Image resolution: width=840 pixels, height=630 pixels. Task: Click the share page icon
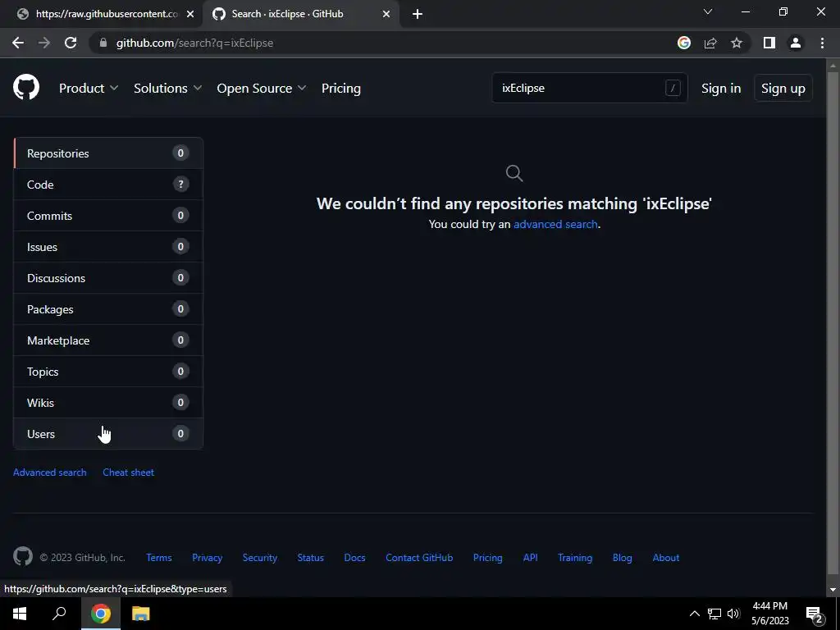point(710,43)
